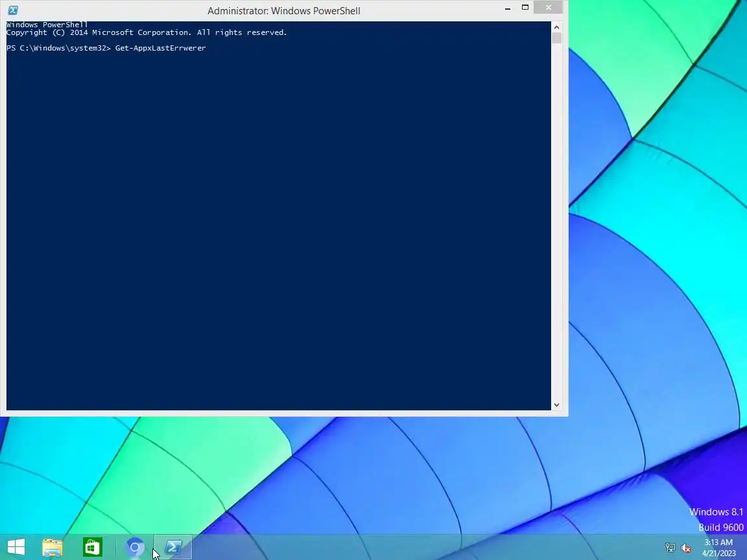Open the network status tray icon
This screenshot has height=560, width=747.
tap(670, 548)
